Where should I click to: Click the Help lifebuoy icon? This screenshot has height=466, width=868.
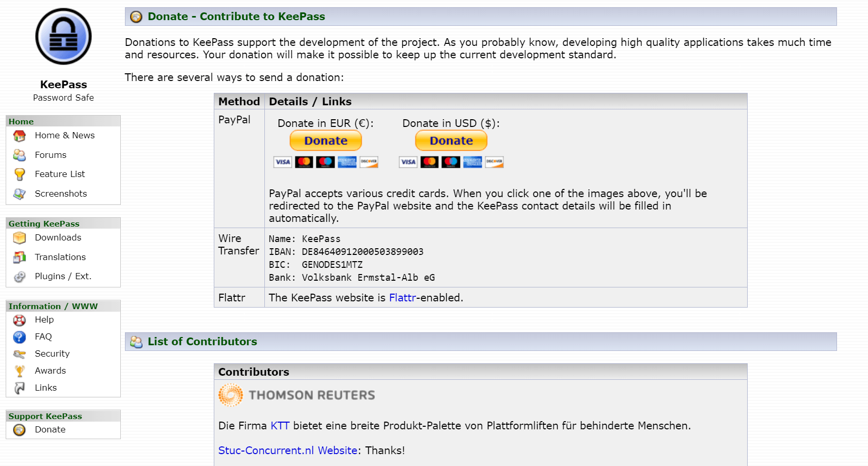tap(19, 320)
